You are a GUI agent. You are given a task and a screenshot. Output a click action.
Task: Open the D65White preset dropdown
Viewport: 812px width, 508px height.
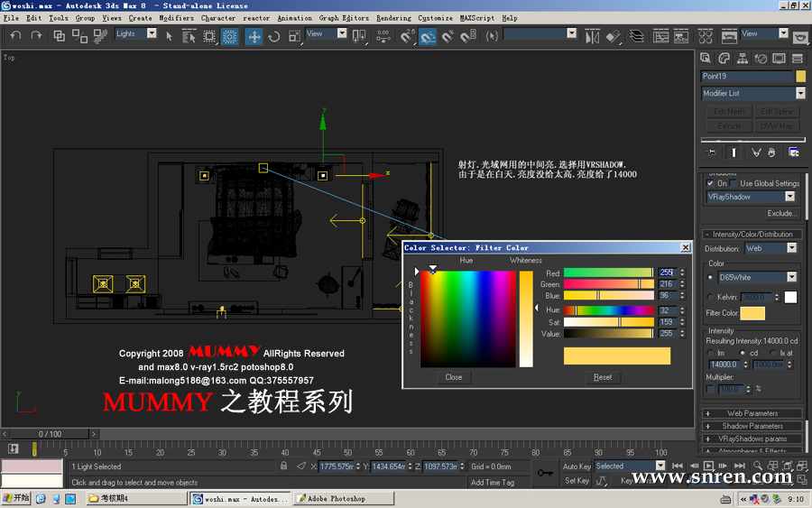coord(791,277)
